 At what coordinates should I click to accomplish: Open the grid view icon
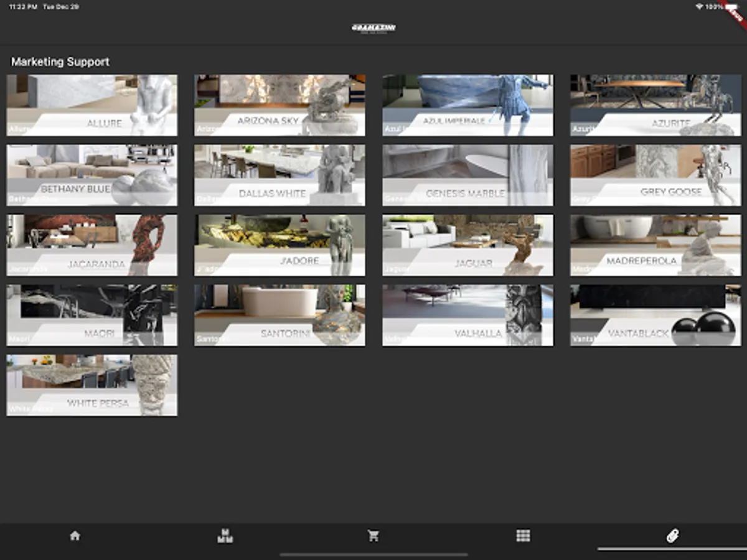point(523,536)
